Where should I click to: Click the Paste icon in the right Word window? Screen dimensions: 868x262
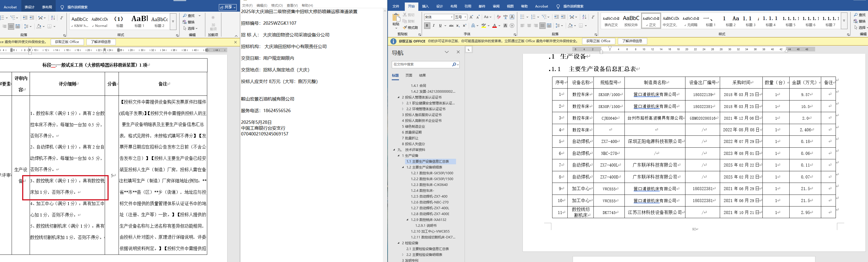[396, 18]
